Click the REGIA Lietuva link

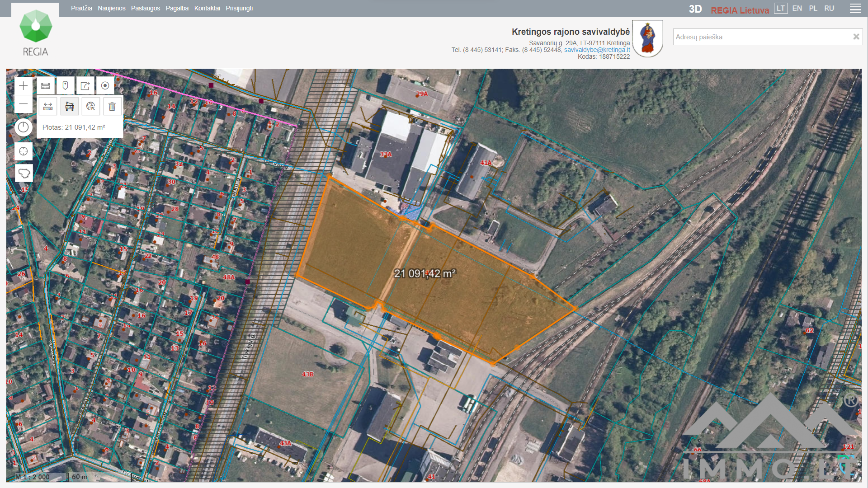(x=740, y=10)
